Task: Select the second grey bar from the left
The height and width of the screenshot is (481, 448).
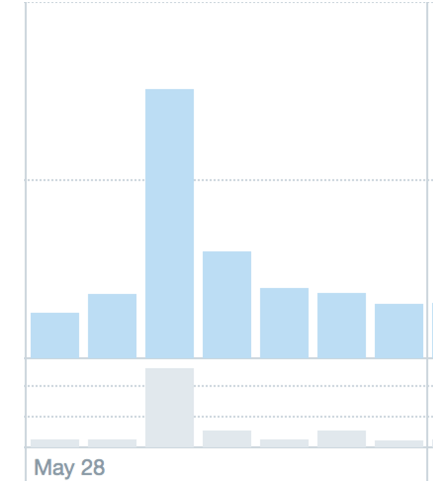Action: point(112,443)
